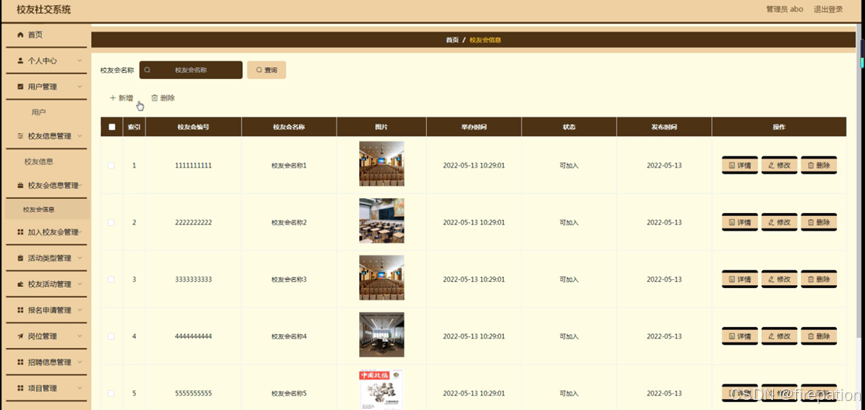Collapse the 校友信息管理 chevron
This screenshot has height=410, width=865.
(x=80, y=136)
